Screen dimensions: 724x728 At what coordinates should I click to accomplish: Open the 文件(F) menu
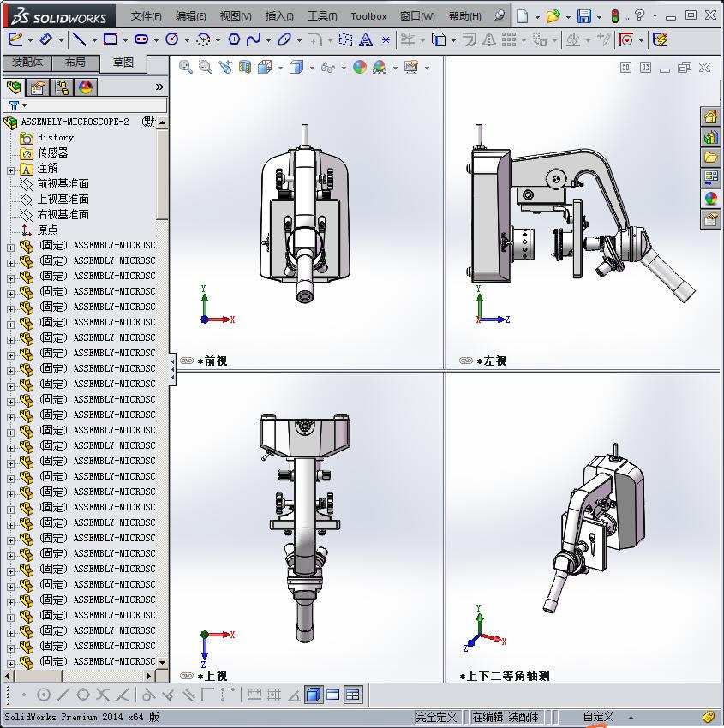tap(146, 16)
